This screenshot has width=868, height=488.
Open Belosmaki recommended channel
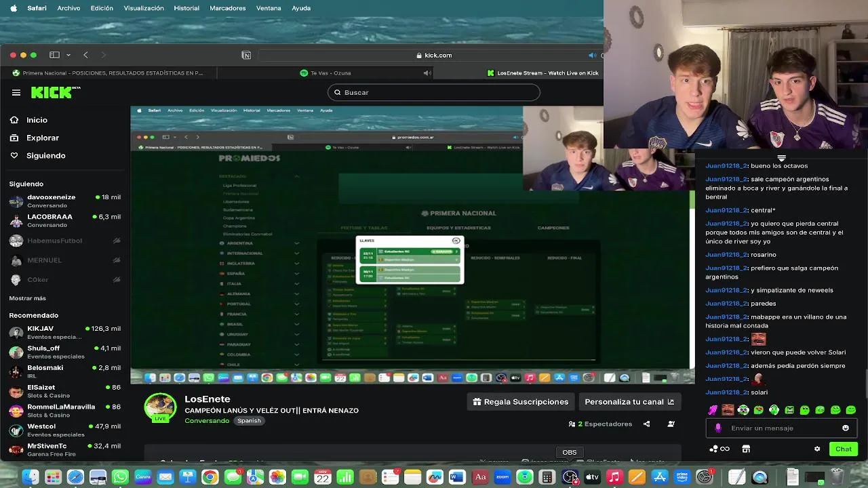click(x=65, y=371)
